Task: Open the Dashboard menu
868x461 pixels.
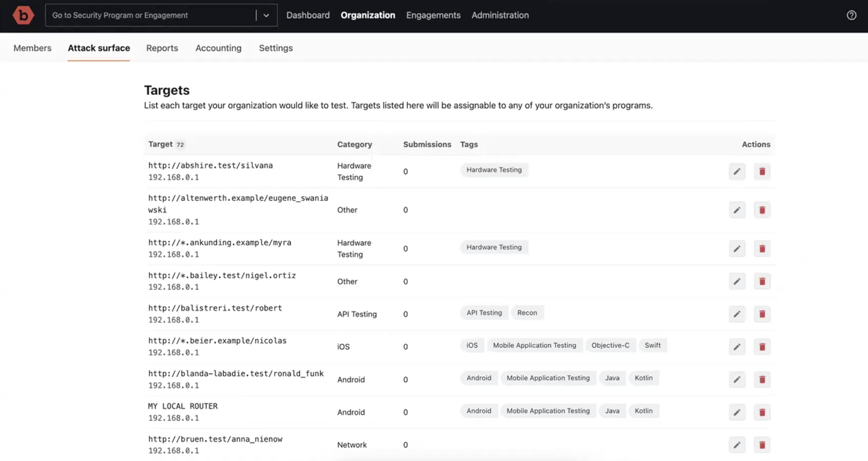Action: click(x=308, y=15)
